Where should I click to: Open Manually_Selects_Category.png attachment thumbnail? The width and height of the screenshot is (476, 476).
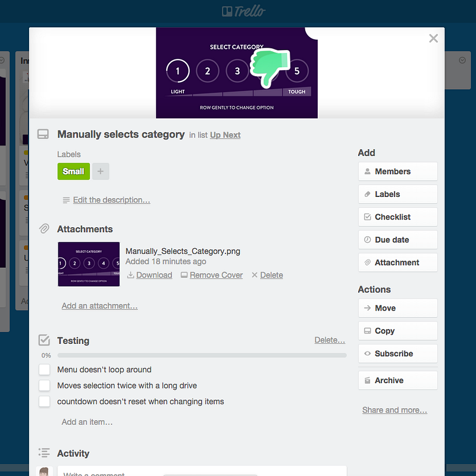point(89,264)
